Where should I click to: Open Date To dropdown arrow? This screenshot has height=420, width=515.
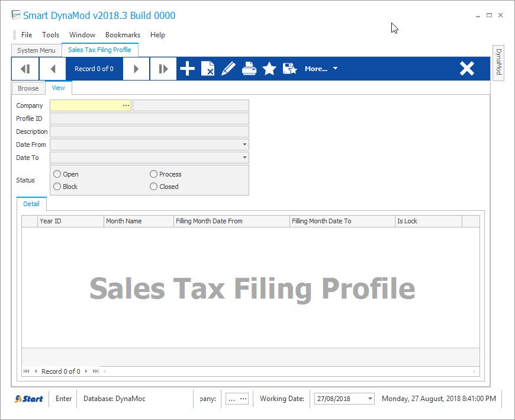coord(244,158)
